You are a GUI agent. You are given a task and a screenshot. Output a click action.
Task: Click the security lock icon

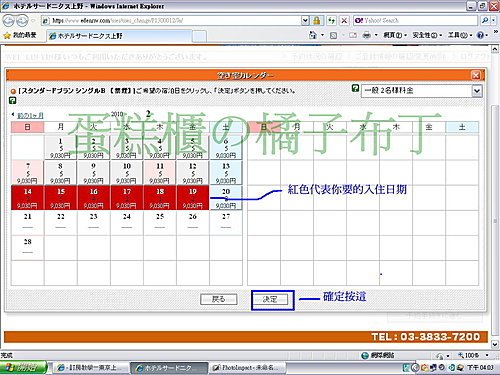pos(316,21)
